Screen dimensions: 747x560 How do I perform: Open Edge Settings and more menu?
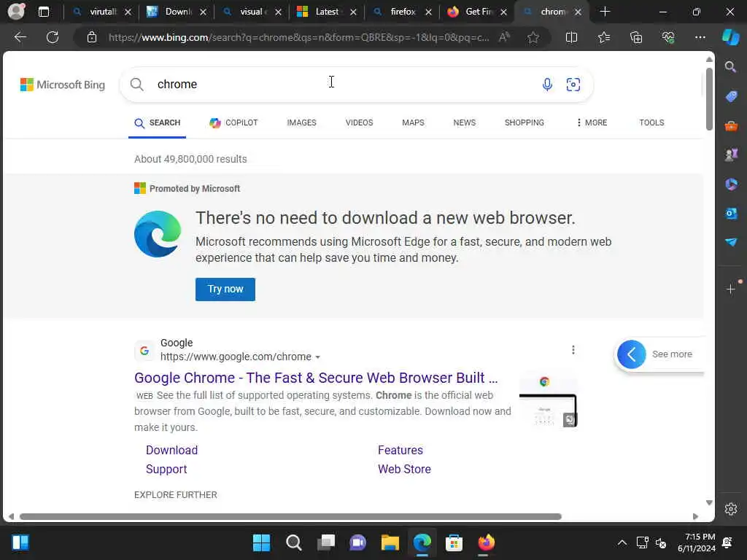pyautogui.click(x=700, y=37)
